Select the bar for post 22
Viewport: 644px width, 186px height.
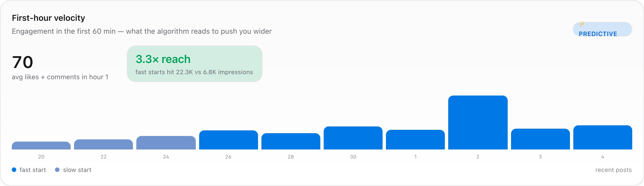tap(104, 144)
